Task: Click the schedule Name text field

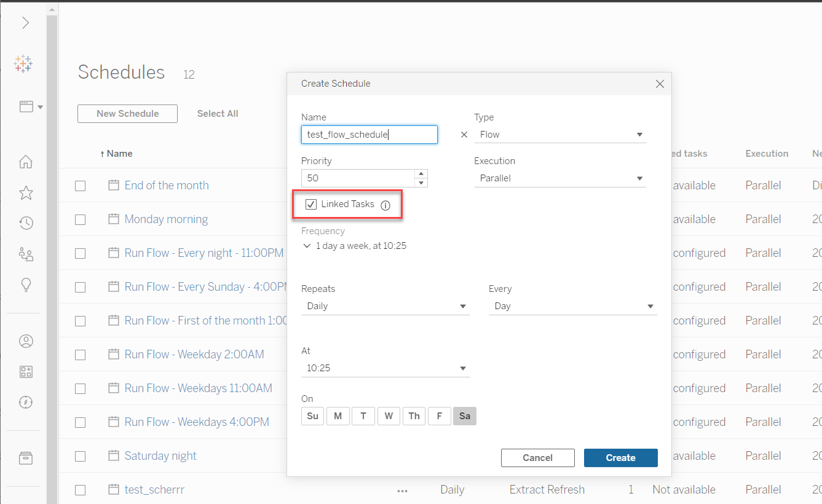Action: 369,135
